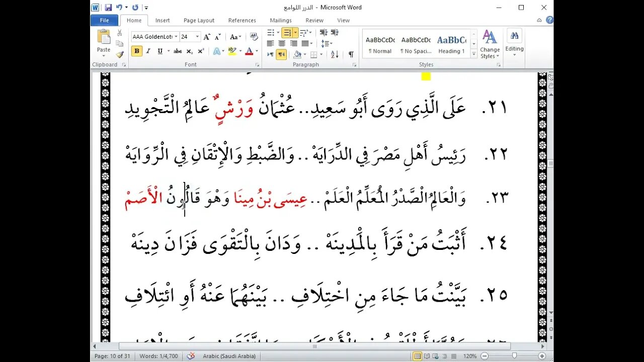Image resolution: width=644 pixels, height=362 pixels.
Task: Expand the Change Styles menu
Action: pos(490,44)
